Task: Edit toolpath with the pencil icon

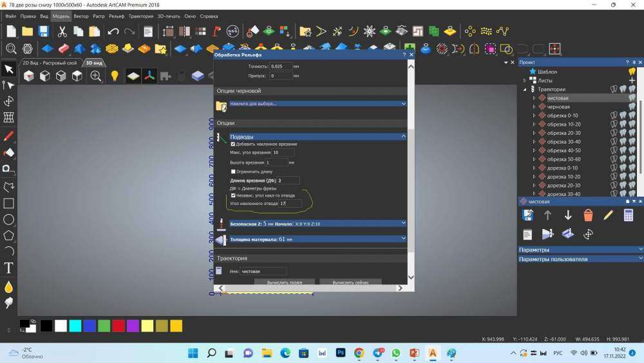Action: point(608,216)
